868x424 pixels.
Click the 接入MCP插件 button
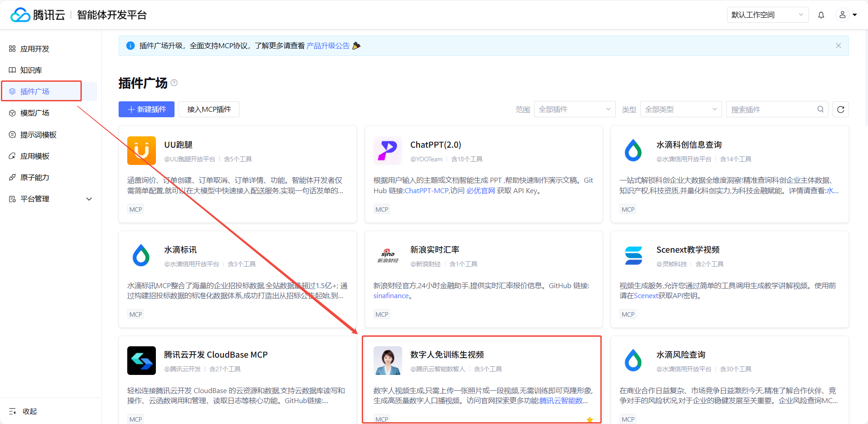(209, 109)
